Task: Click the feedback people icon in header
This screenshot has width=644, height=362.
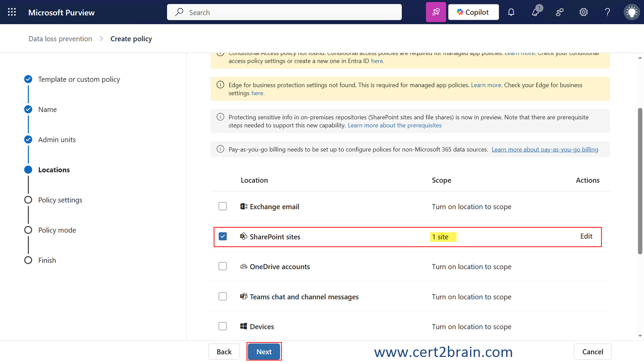Action: 559,12
